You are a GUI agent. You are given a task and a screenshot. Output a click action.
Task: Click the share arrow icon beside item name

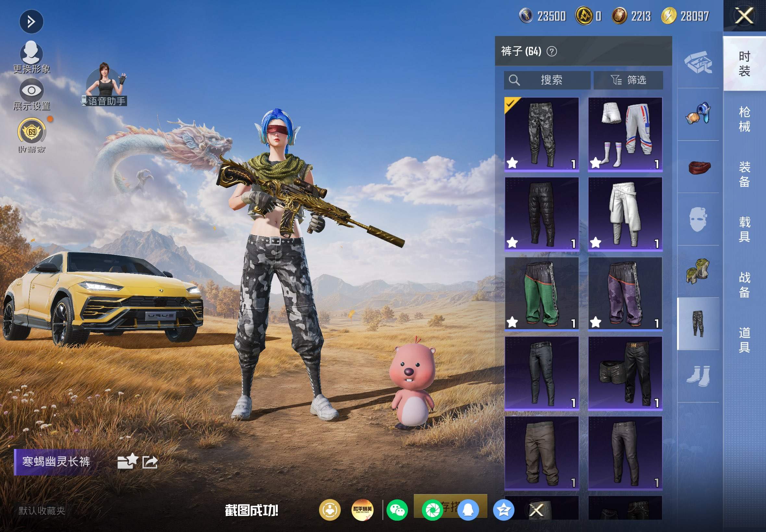[150, 462]
